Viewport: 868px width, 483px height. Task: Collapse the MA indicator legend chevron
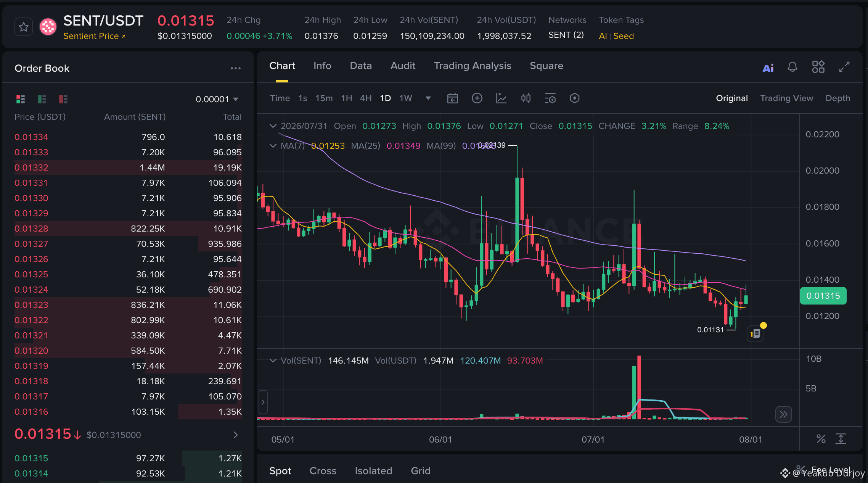(273, 146)
